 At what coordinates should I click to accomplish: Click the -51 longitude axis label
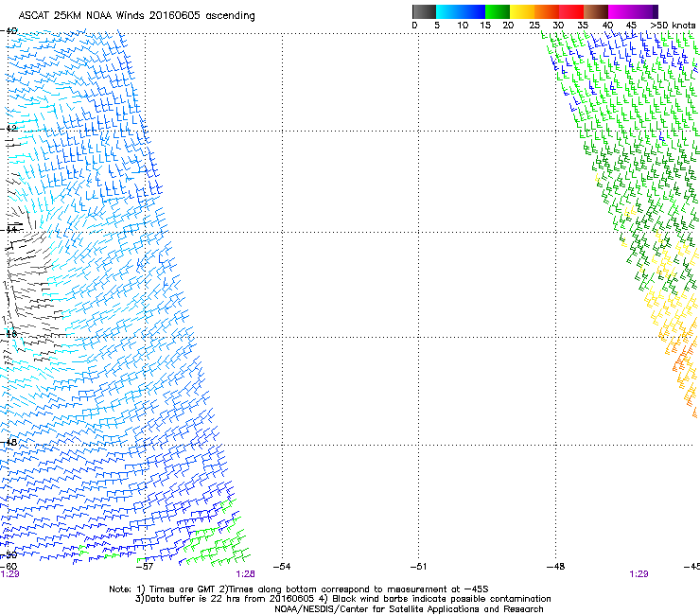[418, 567]
